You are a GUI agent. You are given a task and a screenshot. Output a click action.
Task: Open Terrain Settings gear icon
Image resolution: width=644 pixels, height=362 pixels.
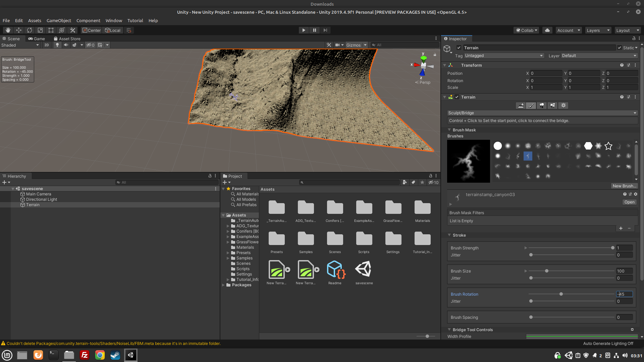(x=563, y=106)
